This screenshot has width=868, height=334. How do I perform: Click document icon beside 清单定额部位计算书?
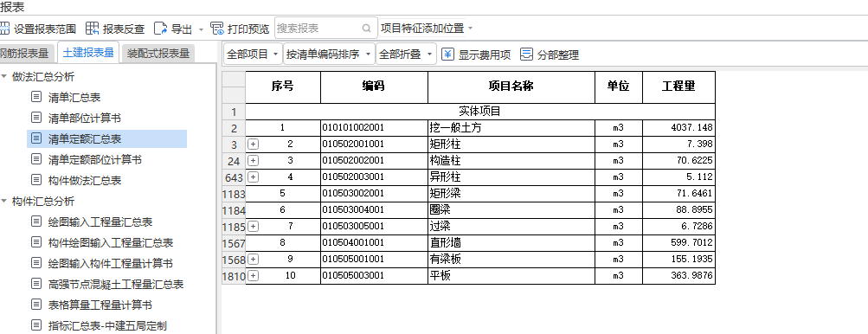coord(36,159)
